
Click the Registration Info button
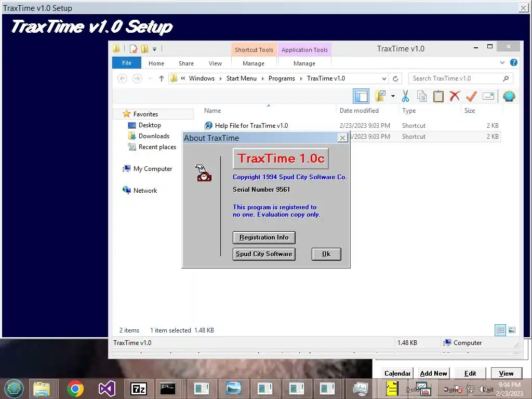pyautogui.click(x=264, y=237)
